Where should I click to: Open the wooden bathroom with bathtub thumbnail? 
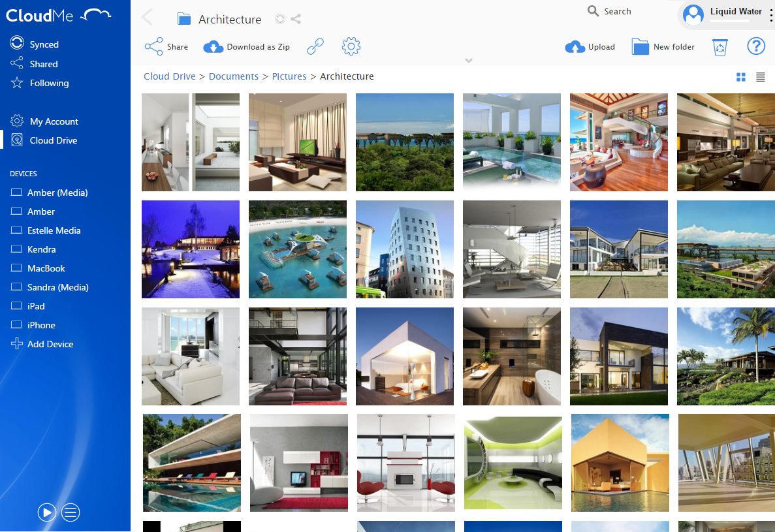click(x=512, y=356)
